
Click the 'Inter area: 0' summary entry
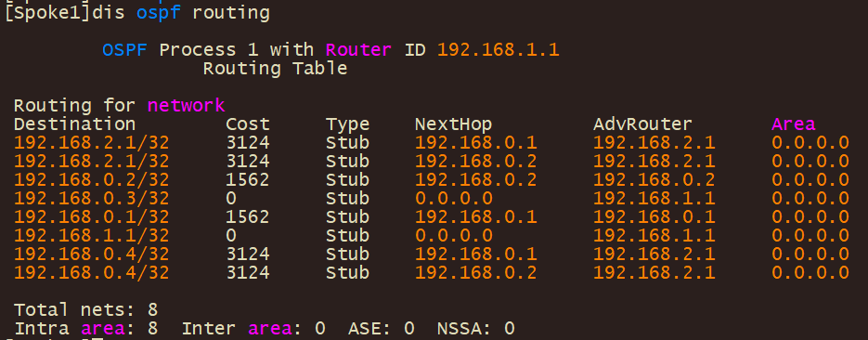coord(253,328)
